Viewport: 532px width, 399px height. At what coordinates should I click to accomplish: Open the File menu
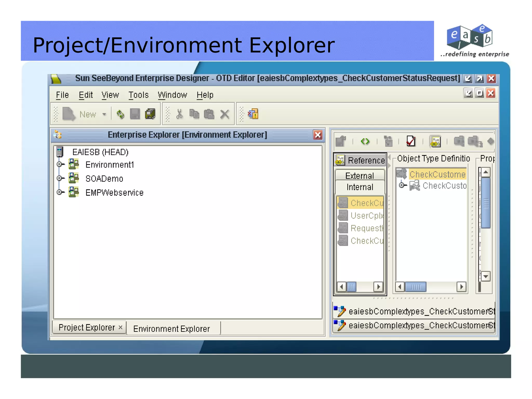tap(62, 95)
